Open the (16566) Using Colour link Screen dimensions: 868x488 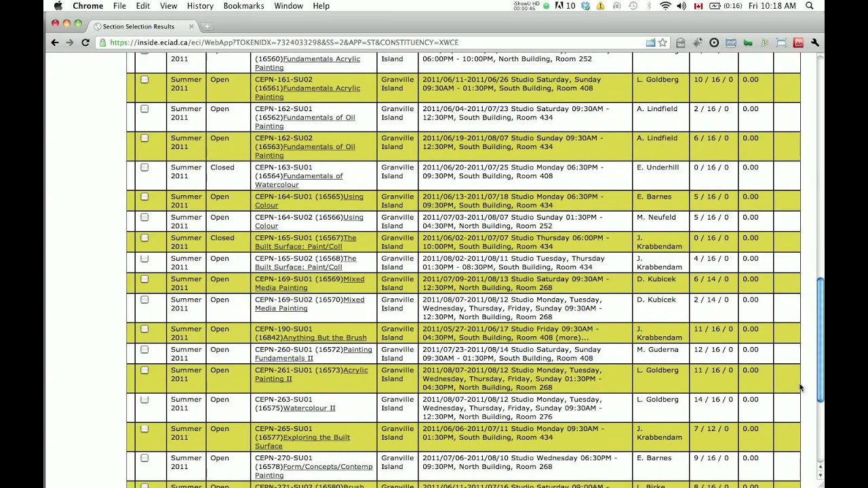click(x=309, y=222)
